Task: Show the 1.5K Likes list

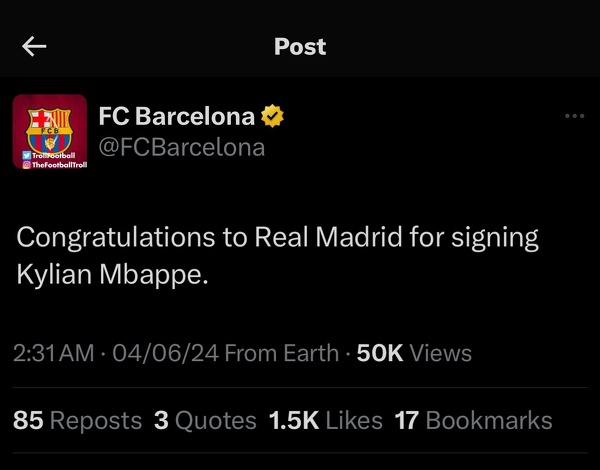Action: (x=326, y=421)
